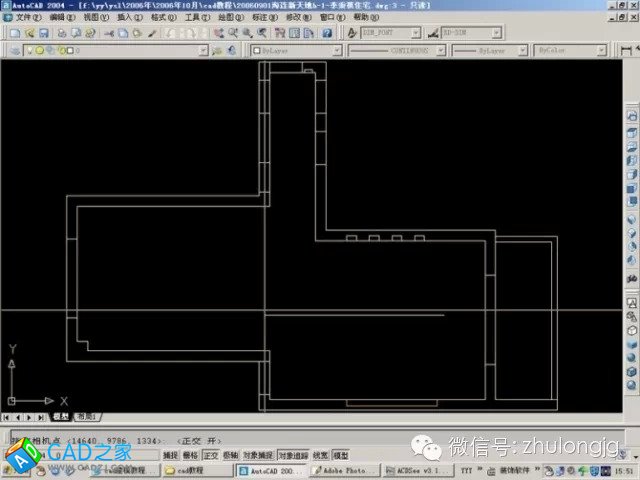The height and width of the screenshot is (480, 640).
Task: Open the 修改(M) modify menu
Action: 295,17
